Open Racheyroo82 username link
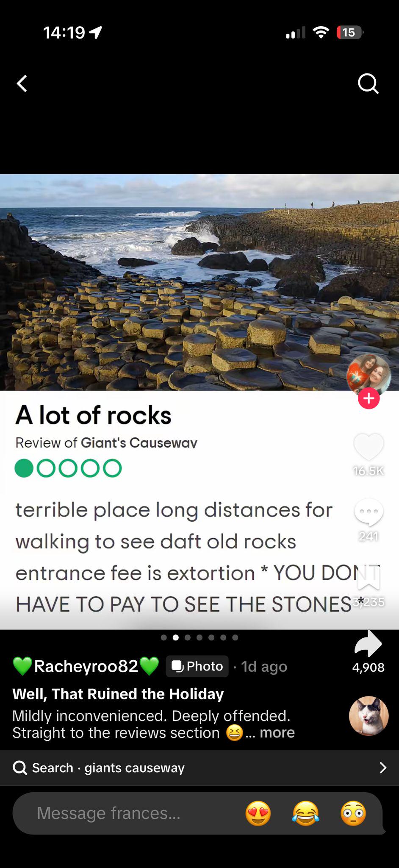This screenshot has height=868, width=399. point(86,666)
